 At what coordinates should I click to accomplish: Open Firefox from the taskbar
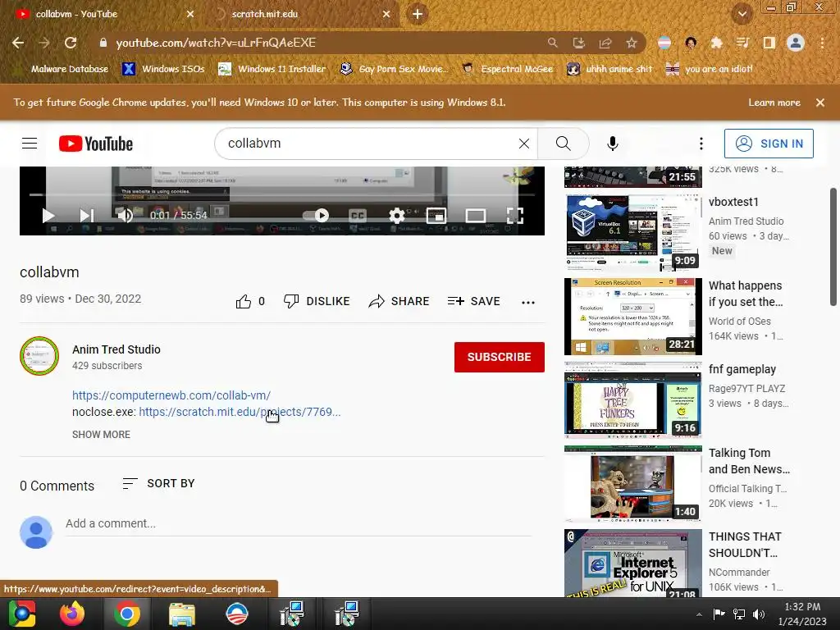point(72,614)
